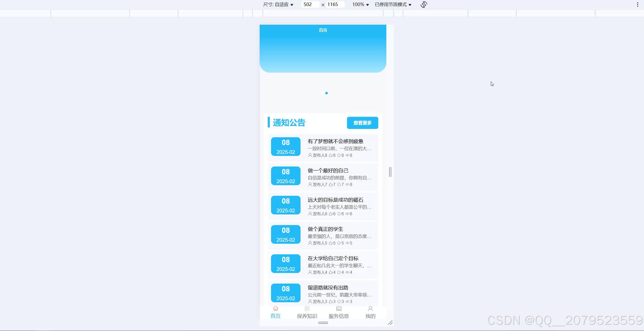
Task: Open the 已停用节流模式 throttling dropdown
Action: pyautogui.click(x=393, y=5)
